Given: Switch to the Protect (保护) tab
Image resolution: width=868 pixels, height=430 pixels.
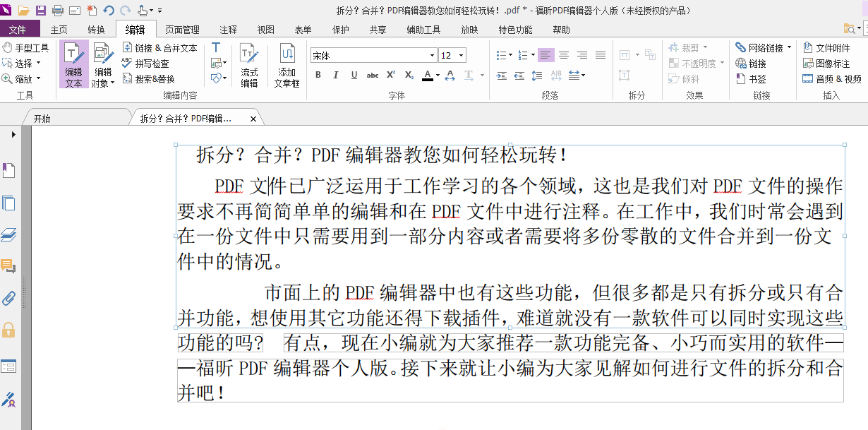Looking at the screenshot, I should point(340,30).
